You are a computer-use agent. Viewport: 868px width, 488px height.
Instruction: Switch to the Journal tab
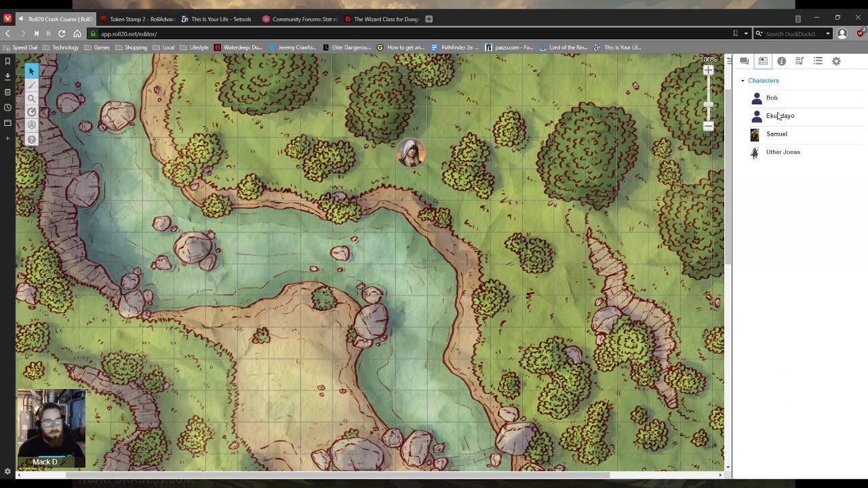[763, 61]
